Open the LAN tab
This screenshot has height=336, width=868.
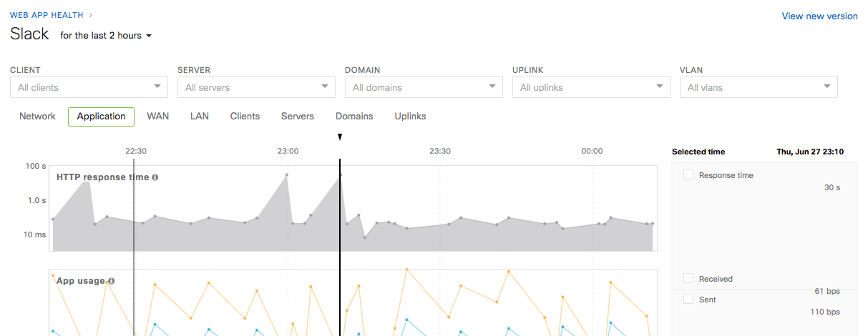[200, 116]
